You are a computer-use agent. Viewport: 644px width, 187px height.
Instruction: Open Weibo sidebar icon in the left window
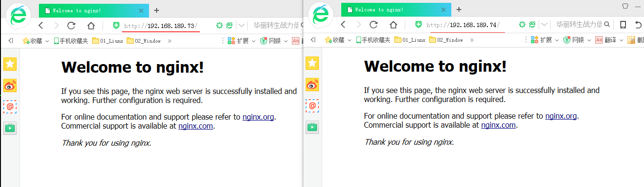[x=10, y=85]
